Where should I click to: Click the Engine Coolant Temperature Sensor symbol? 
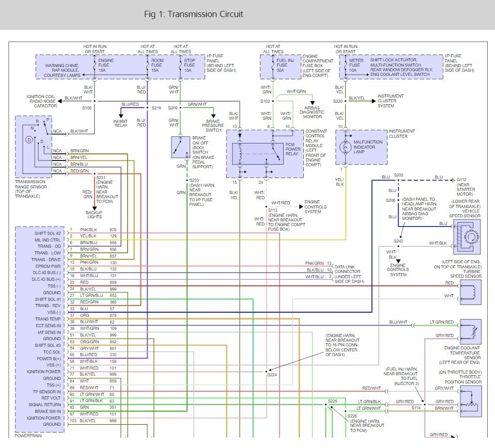click(470, 332)
